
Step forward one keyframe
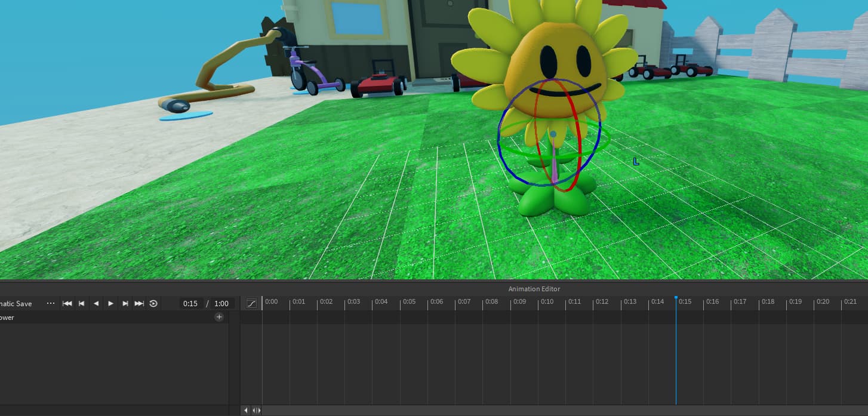(125, 303)
